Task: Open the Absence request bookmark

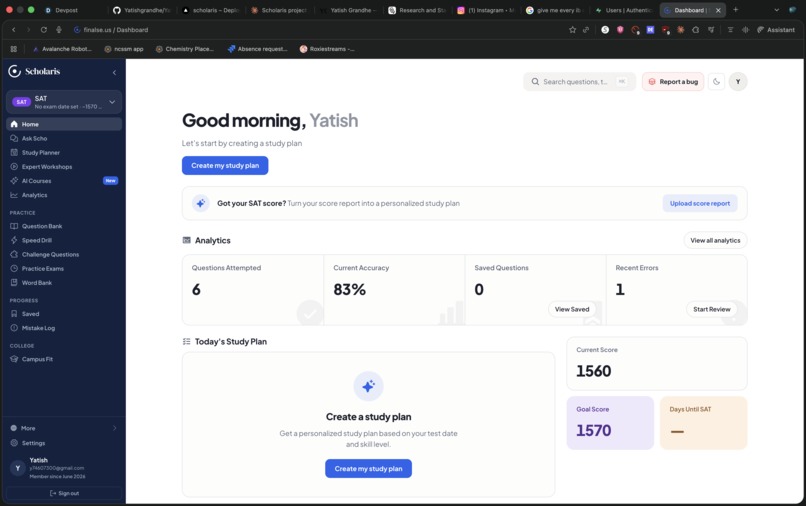Action: 257,49
